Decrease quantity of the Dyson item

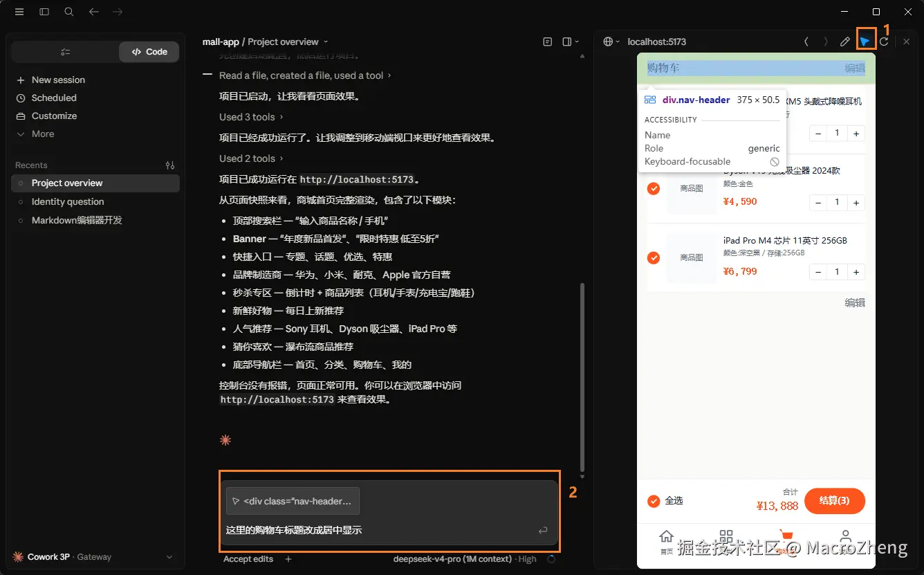point(818,203)
